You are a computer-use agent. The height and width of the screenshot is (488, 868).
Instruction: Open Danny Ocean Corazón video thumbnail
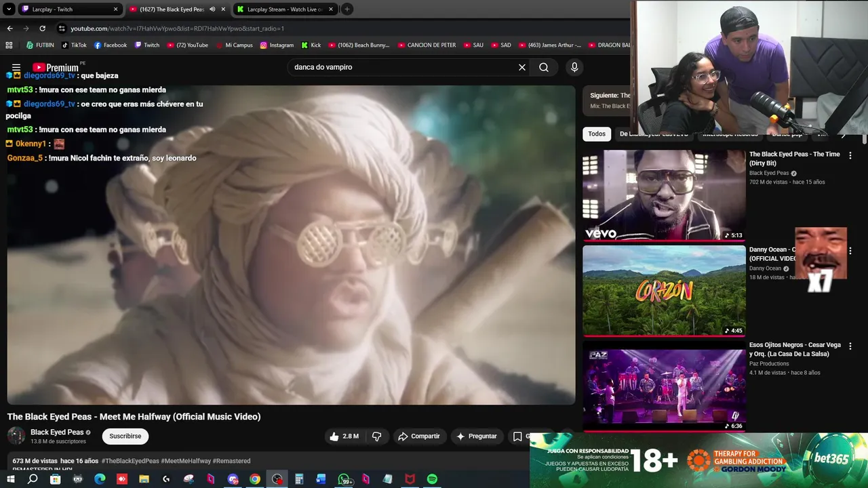point(664,290)
